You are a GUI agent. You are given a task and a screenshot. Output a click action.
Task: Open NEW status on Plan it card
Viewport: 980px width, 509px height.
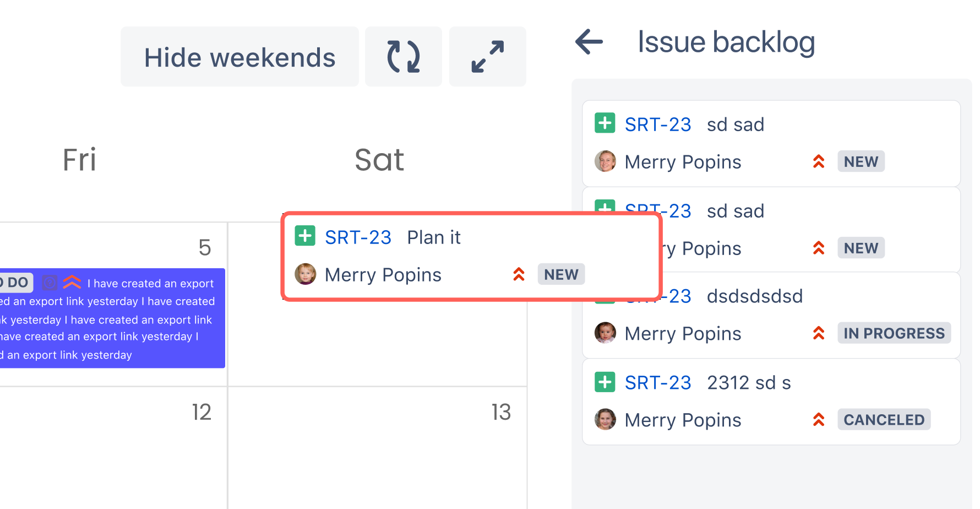pos(561,274)
